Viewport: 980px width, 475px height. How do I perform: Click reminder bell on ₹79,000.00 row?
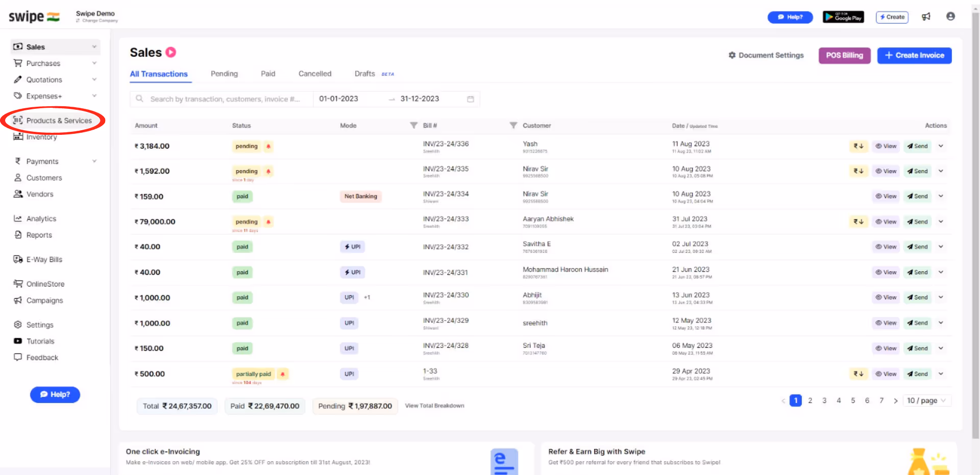point(268,222)
